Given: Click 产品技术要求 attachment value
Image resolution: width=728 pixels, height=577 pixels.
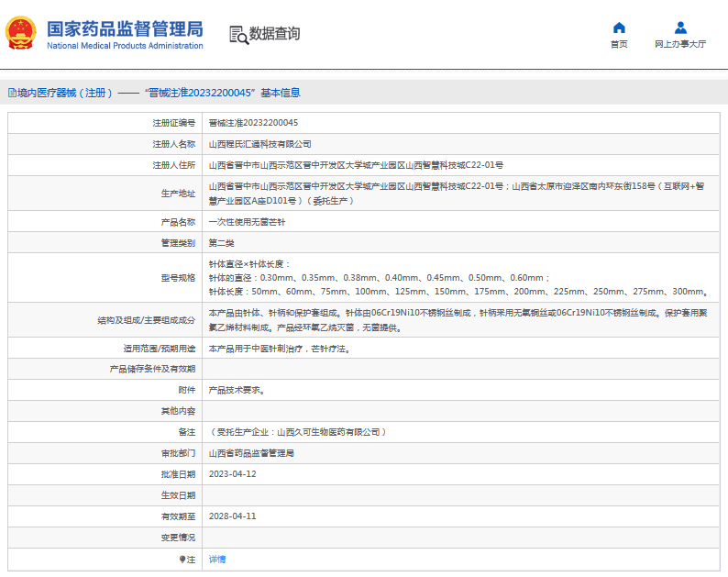Looking at the screenshot, I should pos(237,390).
